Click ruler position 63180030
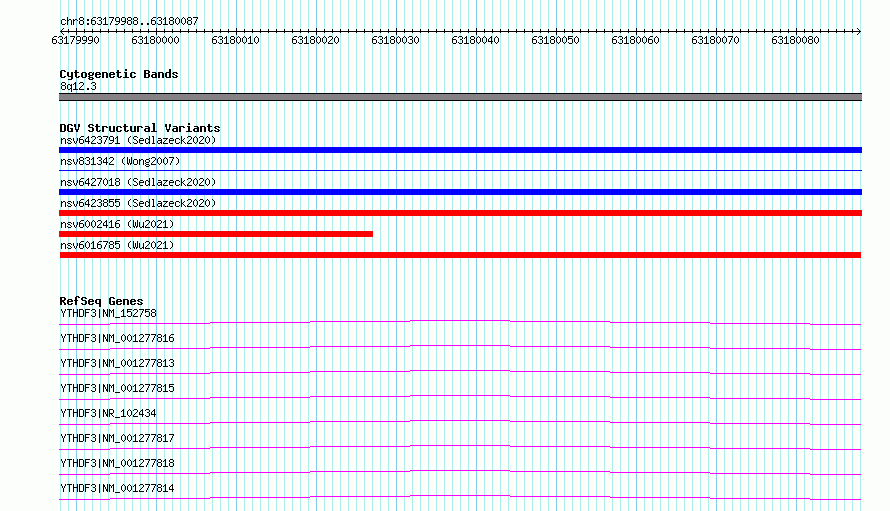Screen dimensions: 890x511 coord(396,40)
